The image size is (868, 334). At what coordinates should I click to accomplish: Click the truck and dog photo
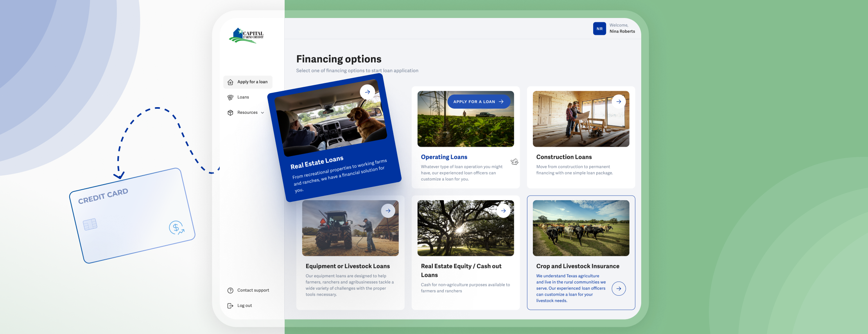(x=331, y=118)
